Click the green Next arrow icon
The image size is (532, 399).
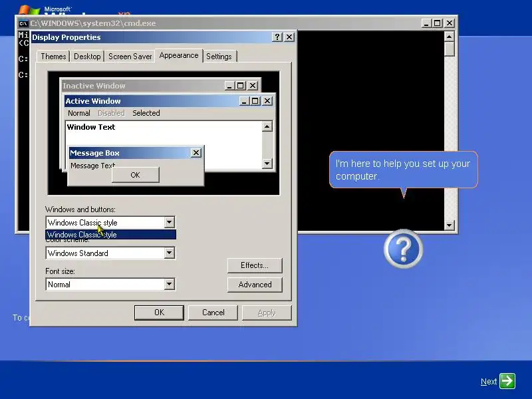pos(507,381)
